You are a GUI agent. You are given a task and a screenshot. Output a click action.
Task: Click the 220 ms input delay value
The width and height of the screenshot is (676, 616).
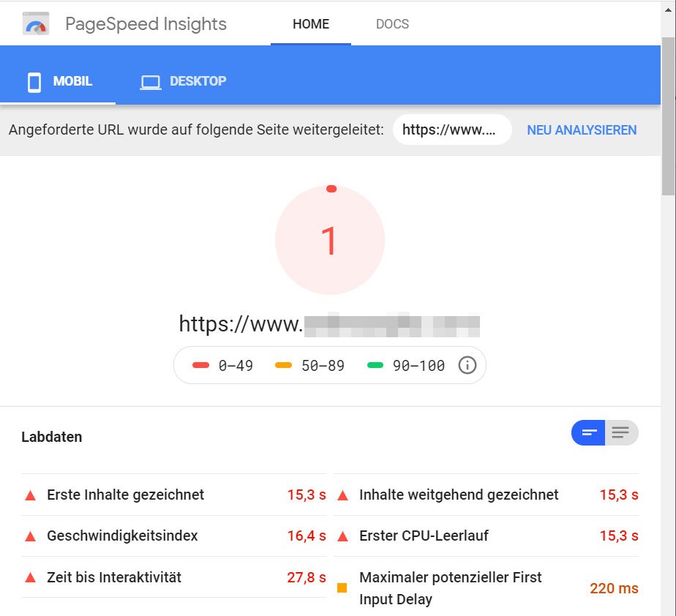[614, 588]
